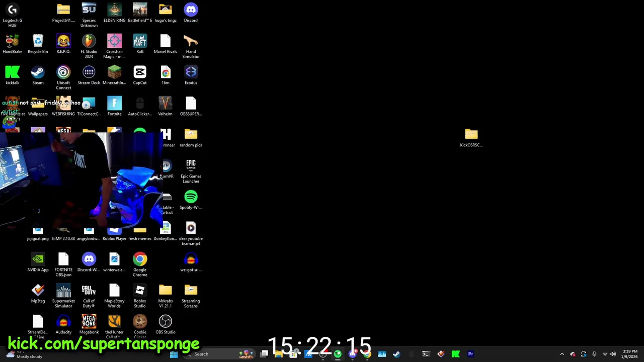This screenshot has width=644, height=362.
Task: Open Adobe Premiere Pro from the taskbar
Action: 470,354
